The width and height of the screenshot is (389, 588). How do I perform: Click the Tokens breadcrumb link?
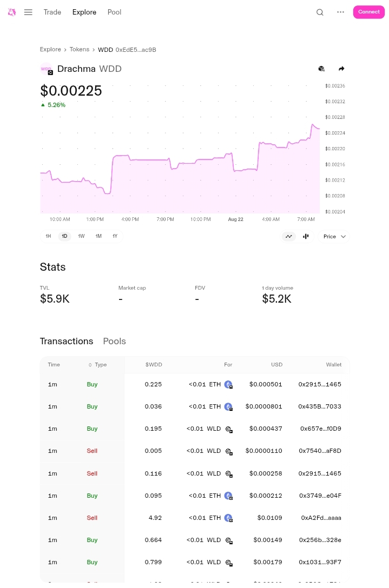(x=80, y=49)
